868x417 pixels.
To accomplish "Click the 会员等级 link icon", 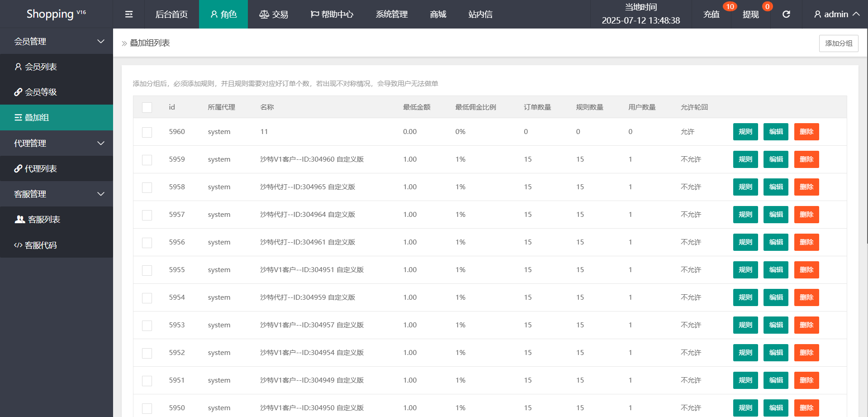I will [18, 92].
